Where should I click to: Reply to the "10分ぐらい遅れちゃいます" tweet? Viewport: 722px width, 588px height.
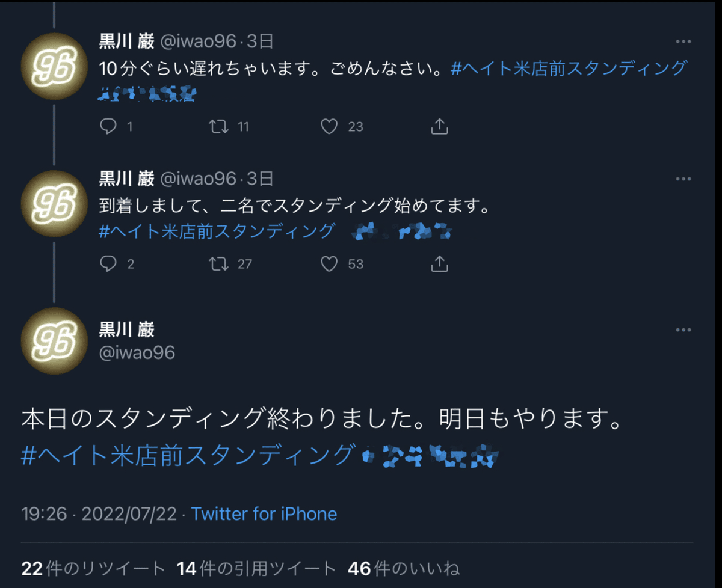(x=108, y=126)
